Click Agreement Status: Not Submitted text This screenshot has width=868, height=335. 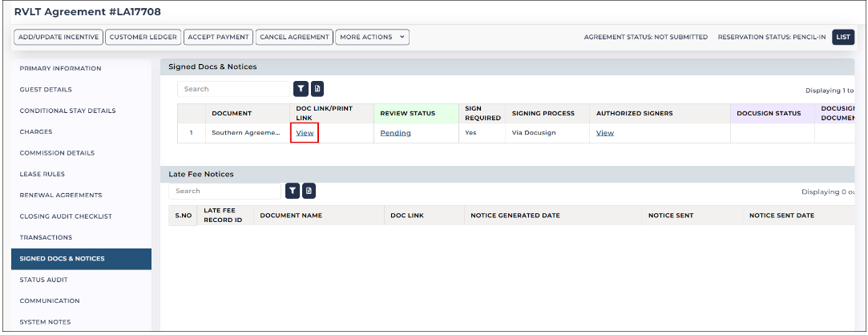(x=645, y=37)
